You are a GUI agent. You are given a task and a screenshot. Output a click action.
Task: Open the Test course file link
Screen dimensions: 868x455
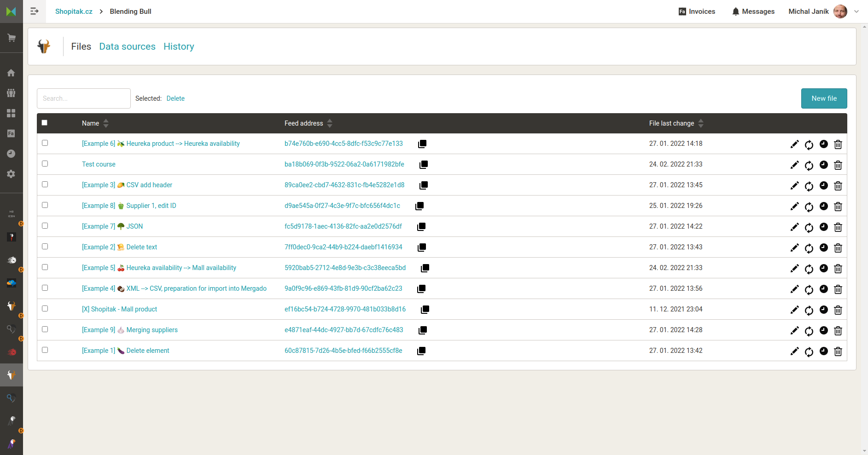pyautogui.click(x=99, y=164)
